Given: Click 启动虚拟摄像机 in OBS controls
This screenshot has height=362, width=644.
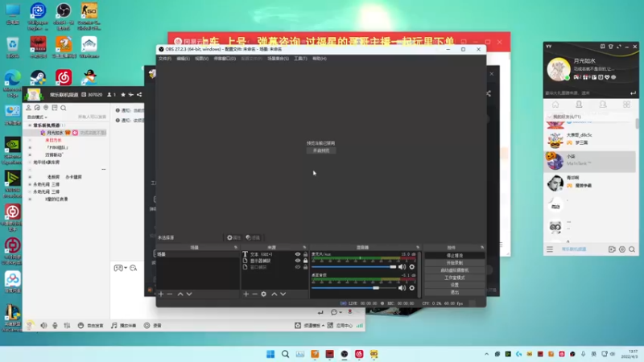Looking at the screenshot, I should click(x=454, y=270).
